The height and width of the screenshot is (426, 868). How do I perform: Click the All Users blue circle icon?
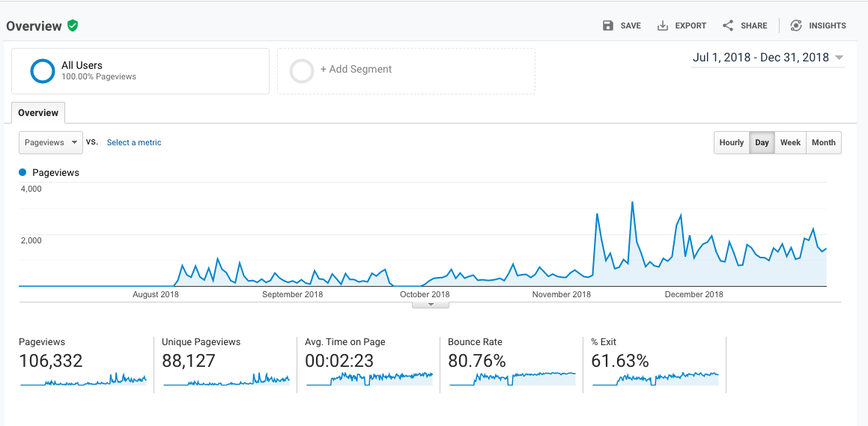[x=43, y=71]
